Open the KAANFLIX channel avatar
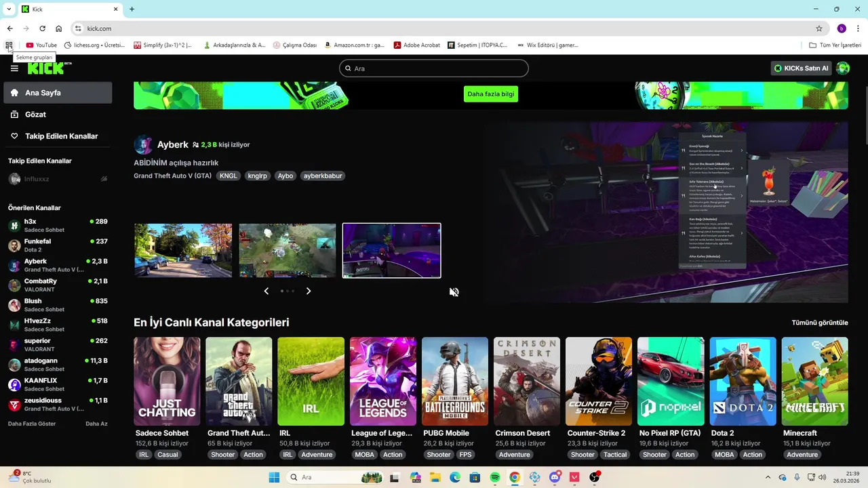This screenshot has height=488, width=868. point(14,385)
